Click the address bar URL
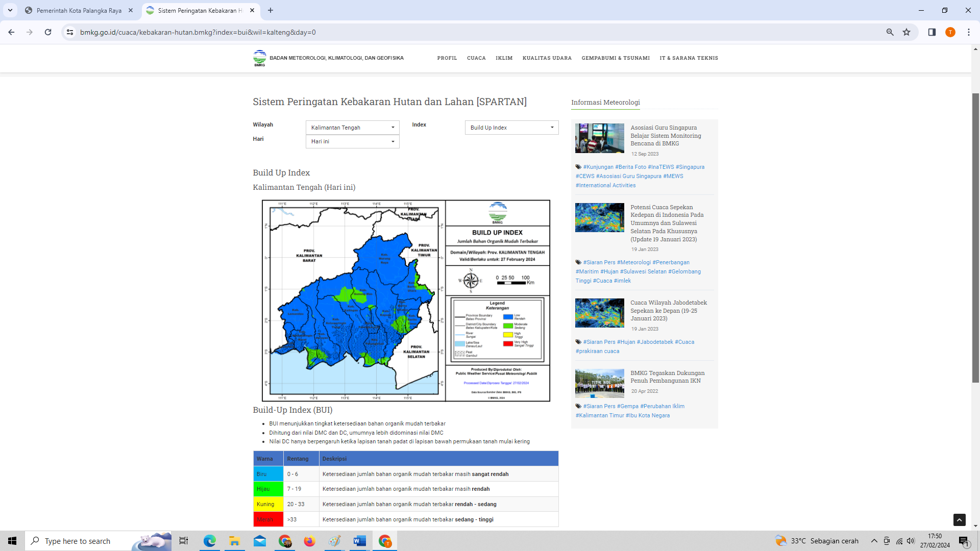 [x=198, y=32]
